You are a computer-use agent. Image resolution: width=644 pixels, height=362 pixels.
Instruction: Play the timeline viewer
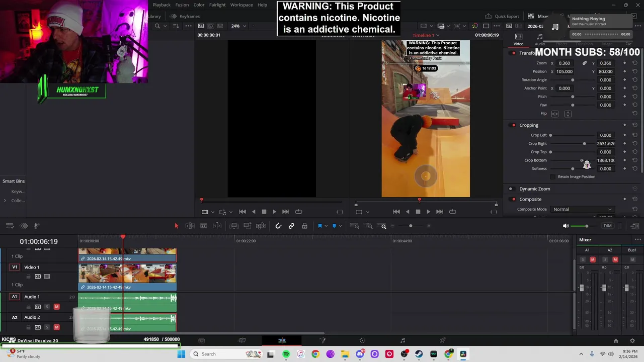tap(428, 212)
